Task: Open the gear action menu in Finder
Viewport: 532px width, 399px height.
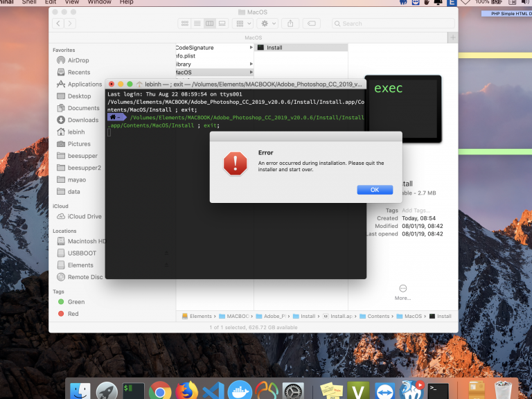Action: (x=268, y=24)
